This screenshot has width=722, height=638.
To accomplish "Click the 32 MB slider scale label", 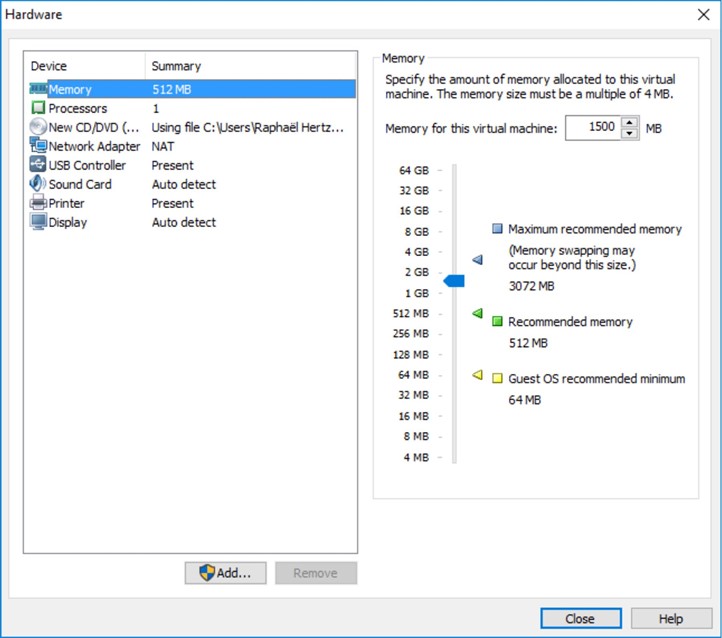I will point(413,395).
